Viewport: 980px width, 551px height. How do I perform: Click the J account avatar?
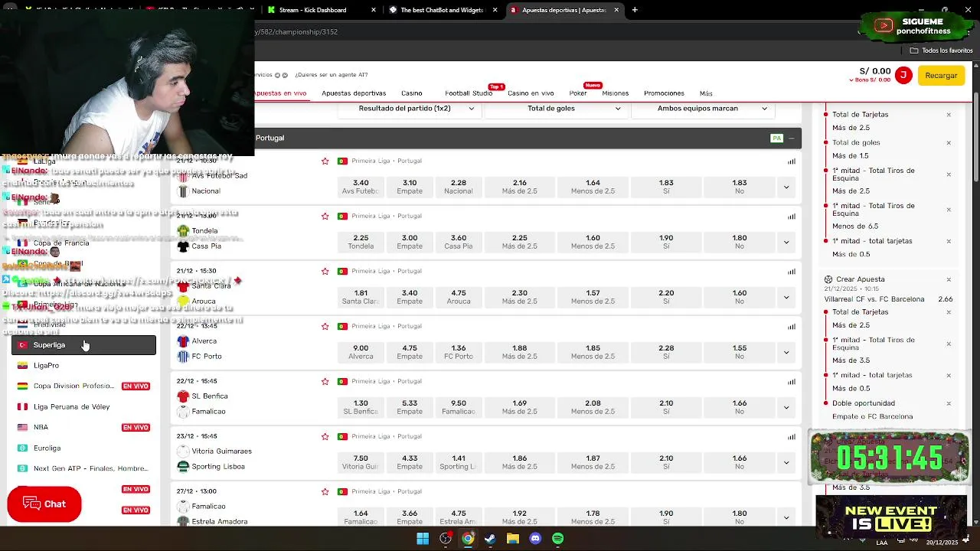point(903,75)
